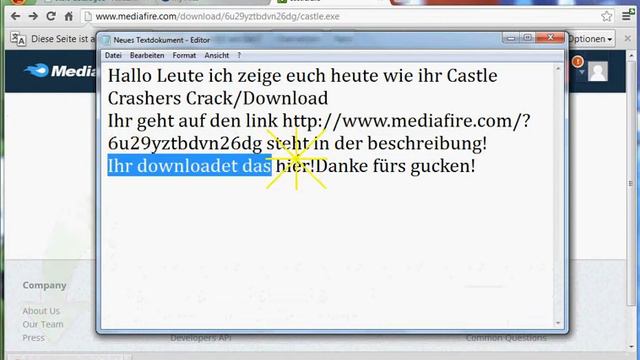
Task: Click the browser Forward arrow
Action: tap(33, 16)
